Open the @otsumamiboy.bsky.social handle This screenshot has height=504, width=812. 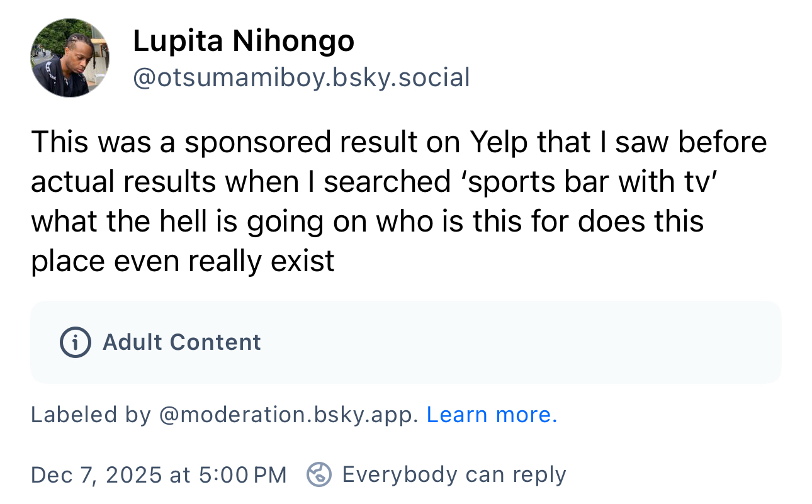301,77
